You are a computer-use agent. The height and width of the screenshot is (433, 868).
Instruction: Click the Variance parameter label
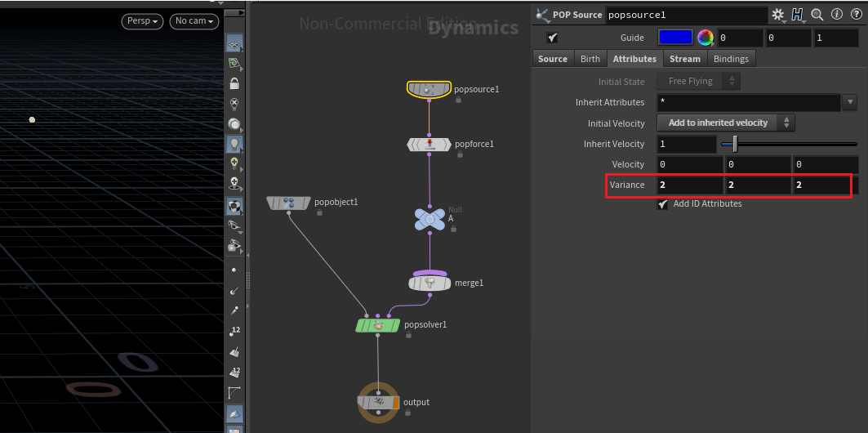(x=627, y=185)
